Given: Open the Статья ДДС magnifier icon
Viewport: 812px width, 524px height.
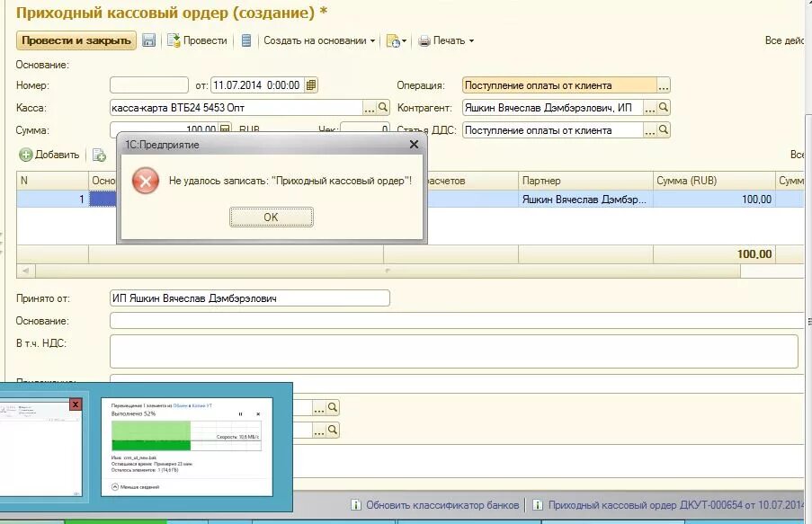Looking at the screenshot, I should [x=664, y=130].
